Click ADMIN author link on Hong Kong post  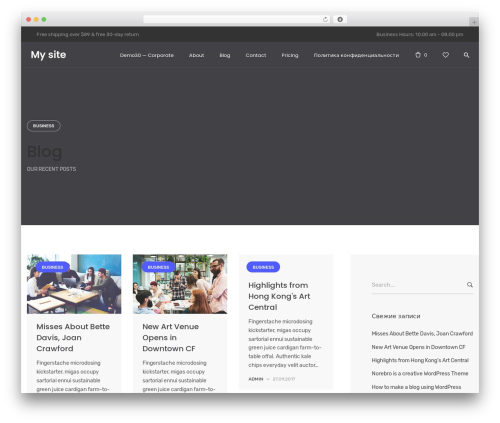tap(256, 379)
